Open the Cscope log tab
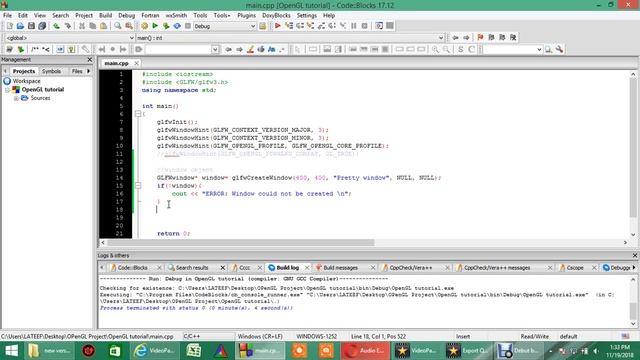The height and width of the screenshot is (360, 640). (x=575, y=268)
